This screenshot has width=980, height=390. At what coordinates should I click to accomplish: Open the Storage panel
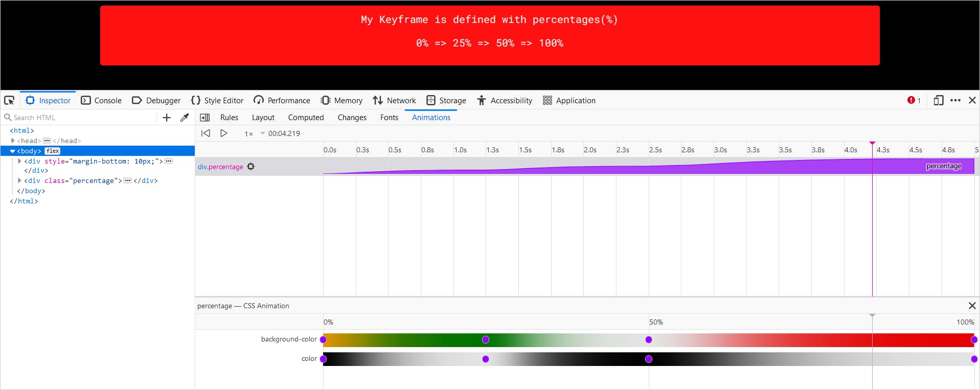pyautogui.click(x=446, y=100)
